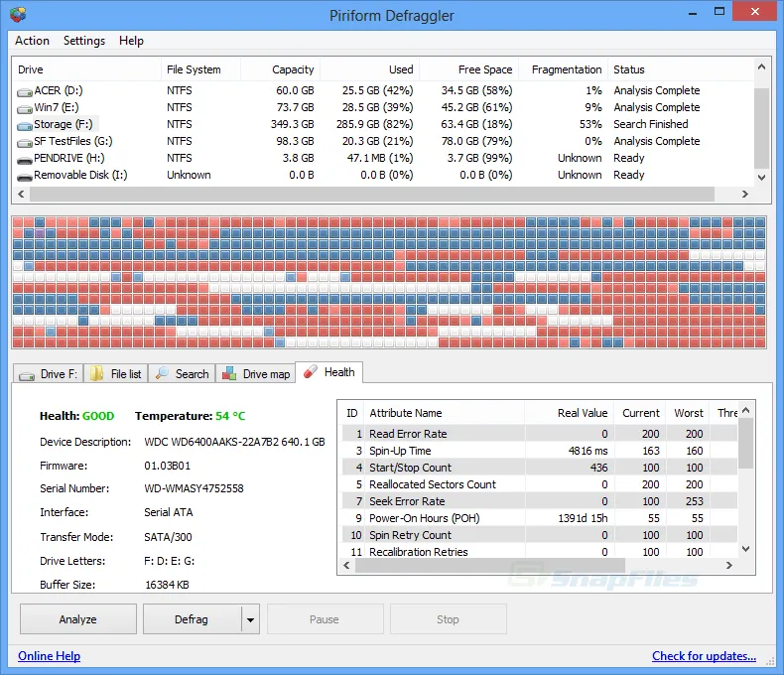Click the Start/Stop Count attribute row
The height and width of the screenshot is (675, 784).
[x=540, y=468]
